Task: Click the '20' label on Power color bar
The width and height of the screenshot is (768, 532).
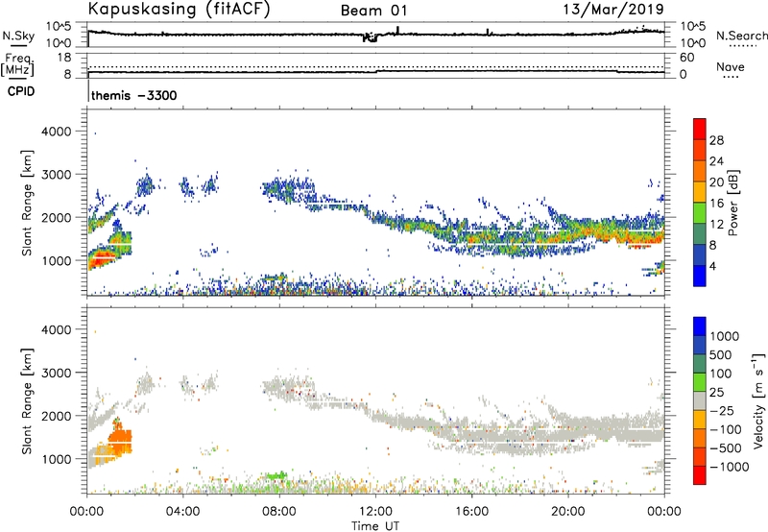Action: click(x=716, y=182)
